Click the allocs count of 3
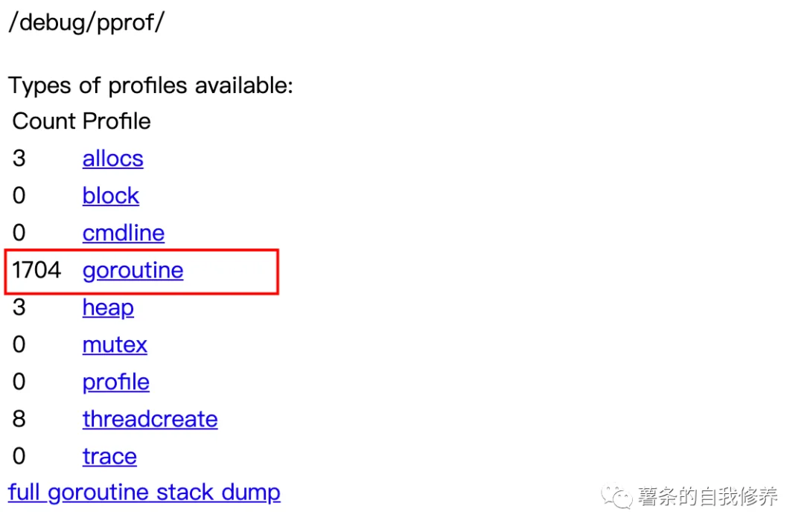The width and height of the screenshot is (804, 532). tap(19, 158)
